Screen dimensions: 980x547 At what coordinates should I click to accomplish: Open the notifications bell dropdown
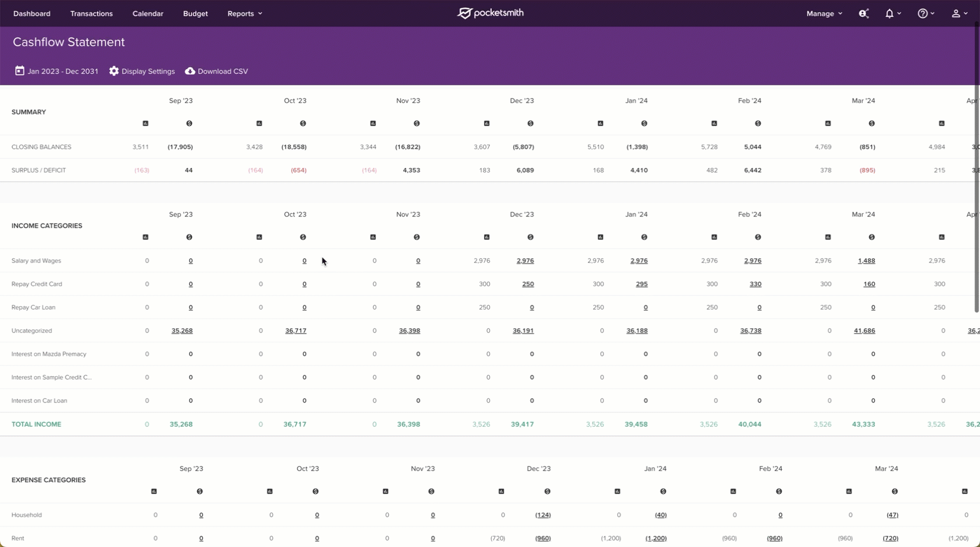[x=892, y=13]
